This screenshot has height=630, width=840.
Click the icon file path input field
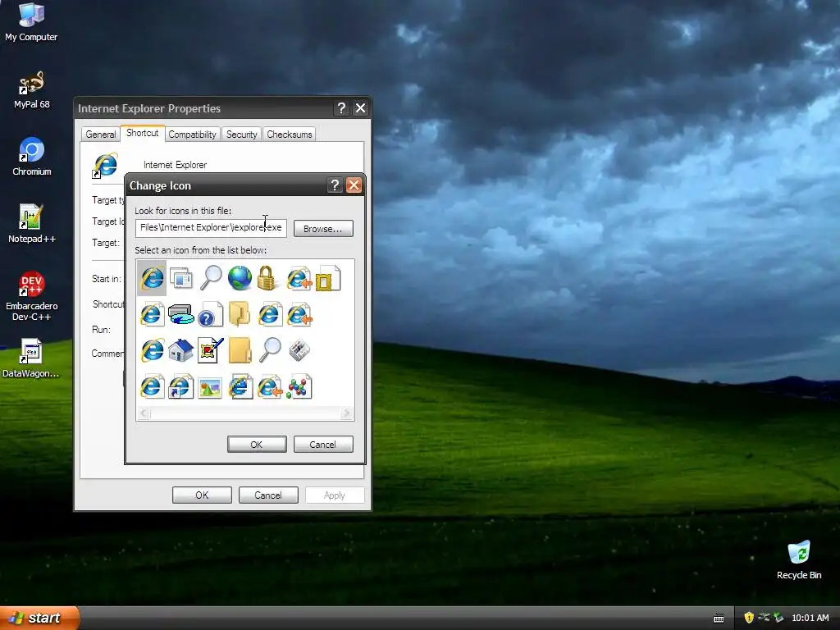coord(211,228)
